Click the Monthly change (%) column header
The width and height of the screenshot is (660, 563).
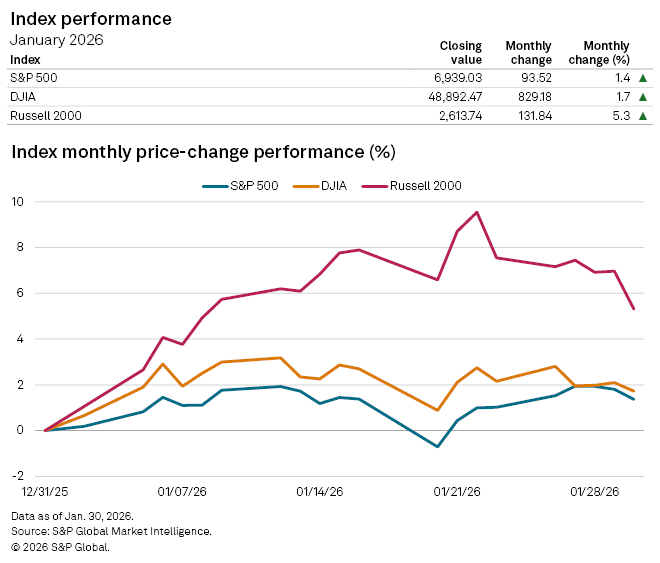coord(606,52)
